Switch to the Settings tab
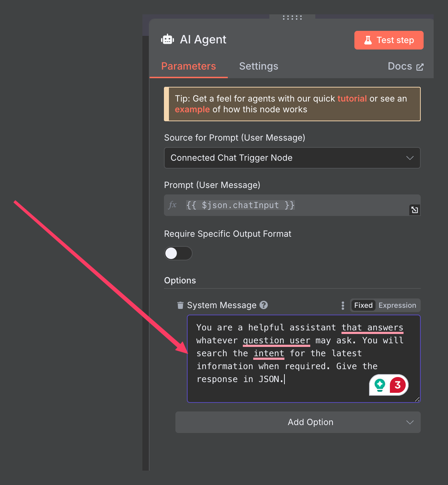448x485 pixels. (259, 66)
